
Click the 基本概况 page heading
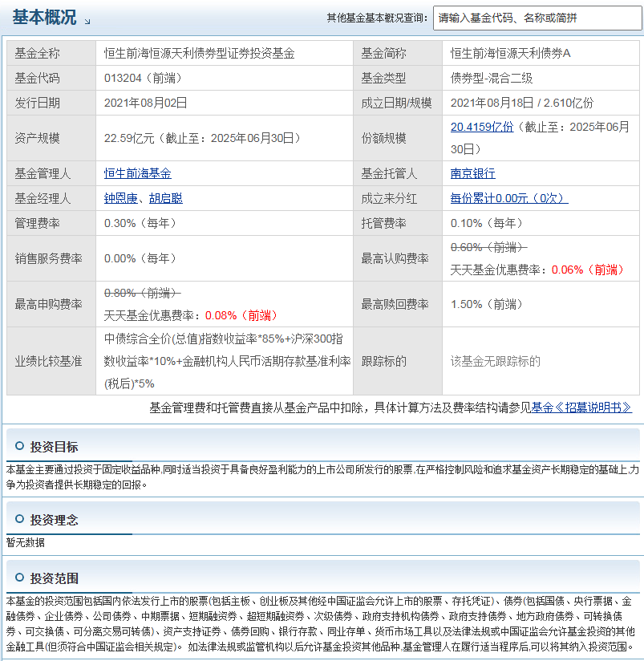44,18
